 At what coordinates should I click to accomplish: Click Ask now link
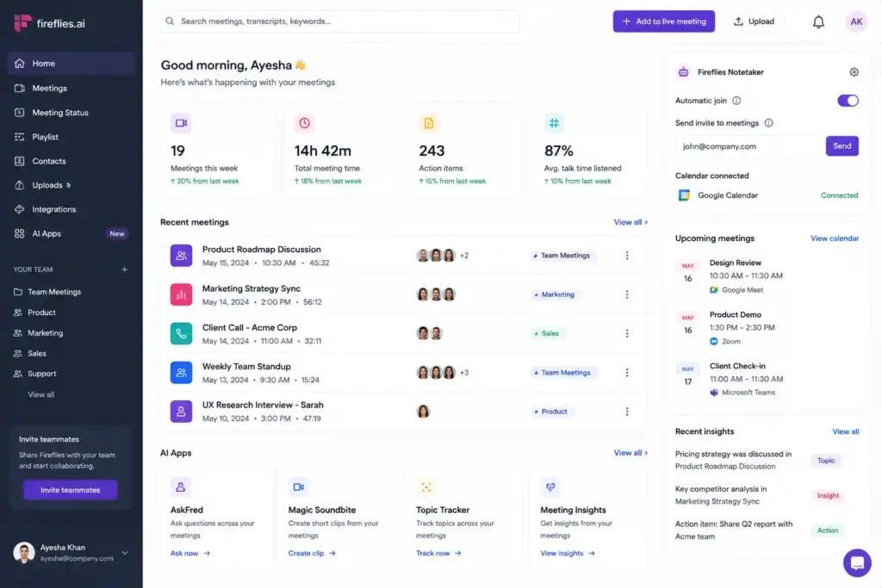tap(190, 554)
